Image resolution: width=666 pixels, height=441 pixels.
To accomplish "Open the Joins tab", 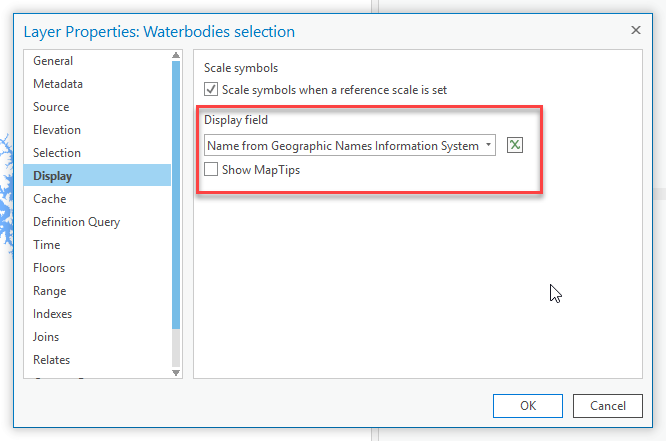I will point(47,337).
